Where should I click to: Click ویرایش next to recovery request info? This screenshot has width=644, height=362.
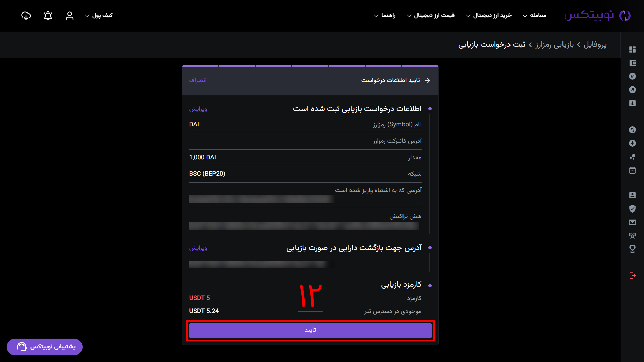coord(198,109)
